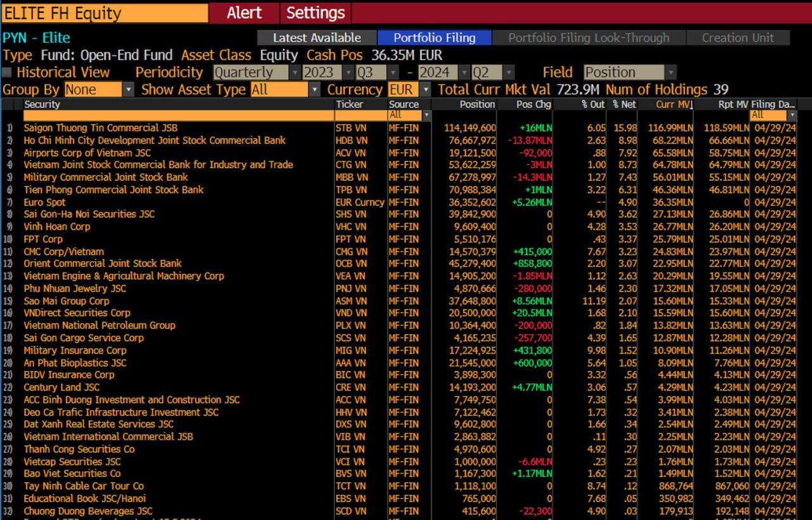
Task: Click ticker CTG VN
Action: tap(351, 165)
